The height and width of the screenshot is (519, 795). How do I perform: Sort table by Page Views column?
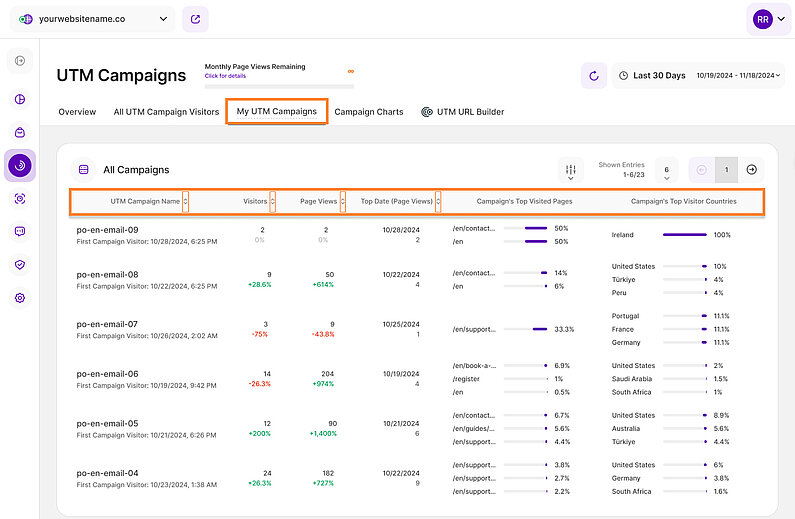[x=345, y=201]
